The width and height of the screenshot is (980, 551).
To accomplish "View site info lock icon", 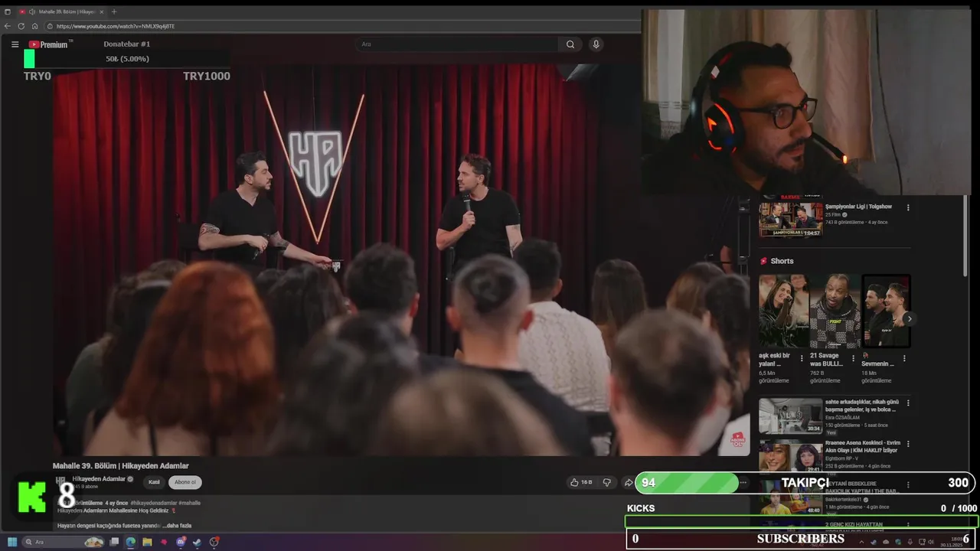I will [x=49, y=26].
